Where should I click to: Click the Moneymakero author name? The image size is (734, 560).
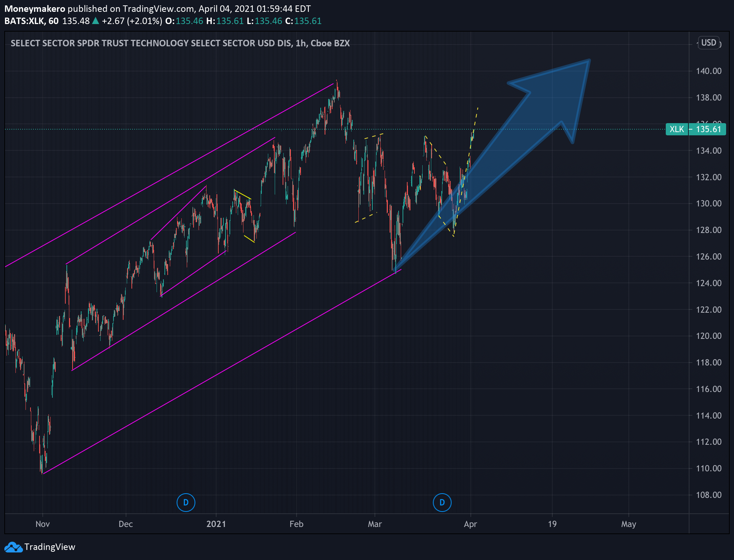[35, 9]
